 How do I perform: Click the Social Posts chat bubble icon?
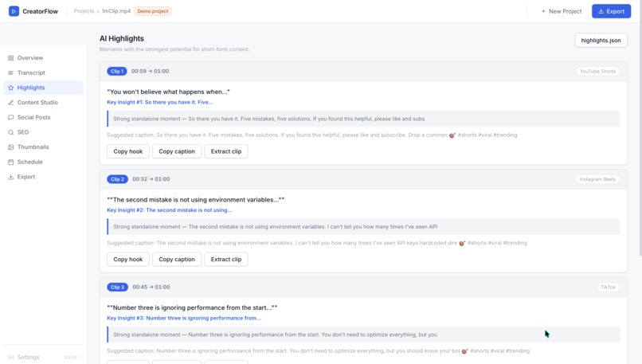pos(10,118)
